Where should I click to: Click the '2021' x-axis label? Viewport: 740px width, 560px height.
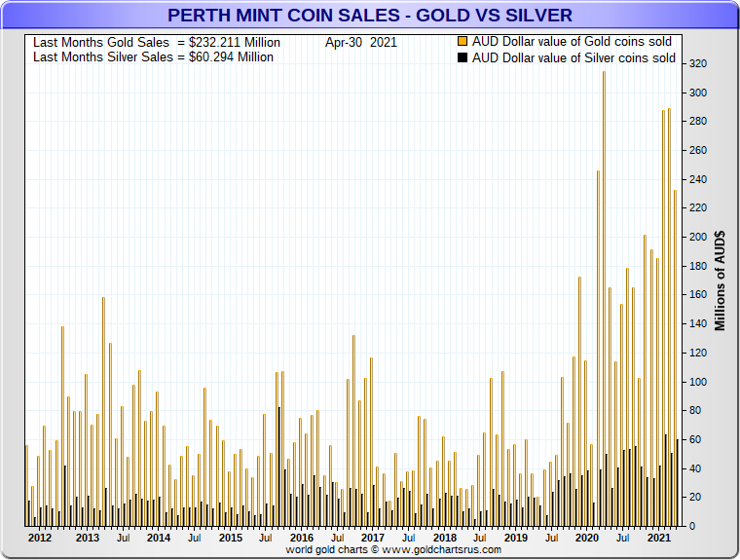click(659, 538)
